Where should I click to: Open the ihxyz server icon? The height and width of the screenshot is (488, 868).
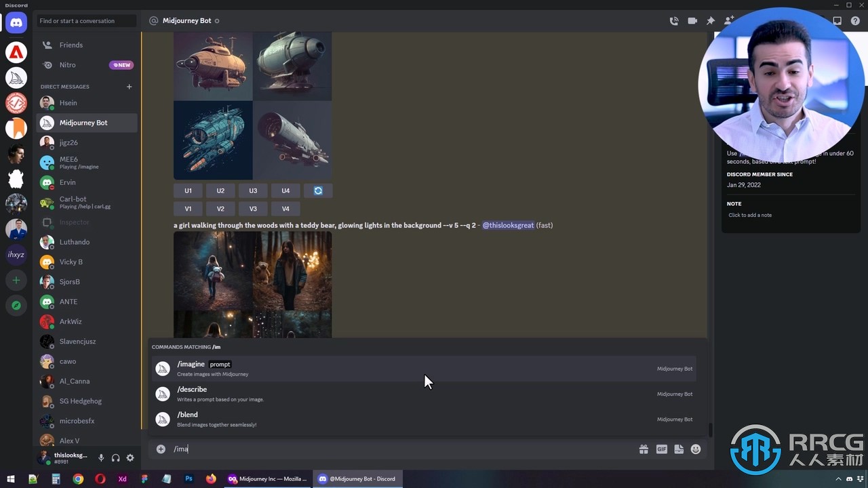click(16, 255)
